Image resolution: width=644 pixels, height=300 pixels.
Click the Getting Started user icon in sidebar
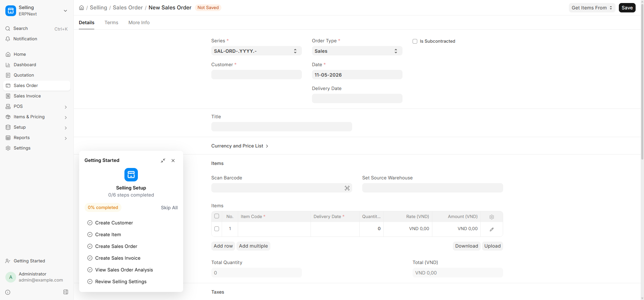8,261
